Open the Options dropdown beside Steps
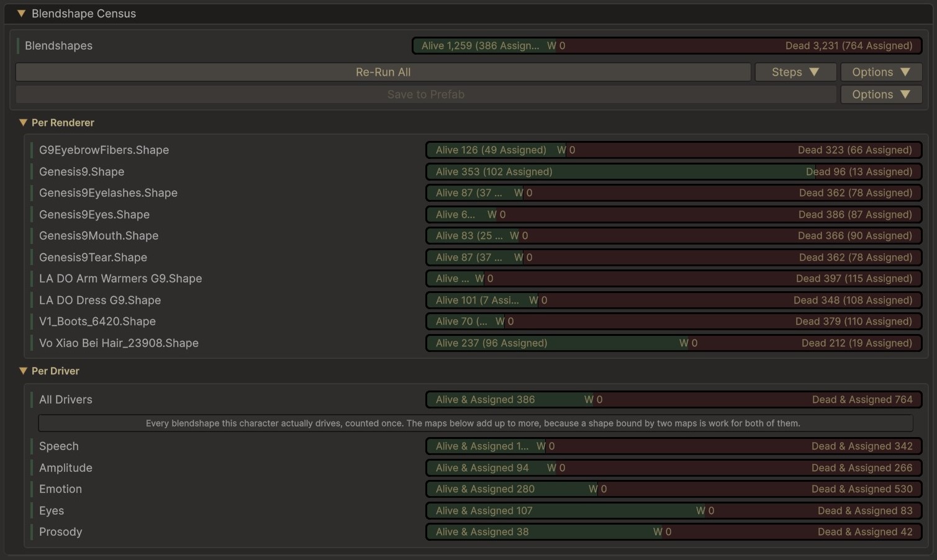The width and height of the screenshot is (937, 560). coord(881,72)
